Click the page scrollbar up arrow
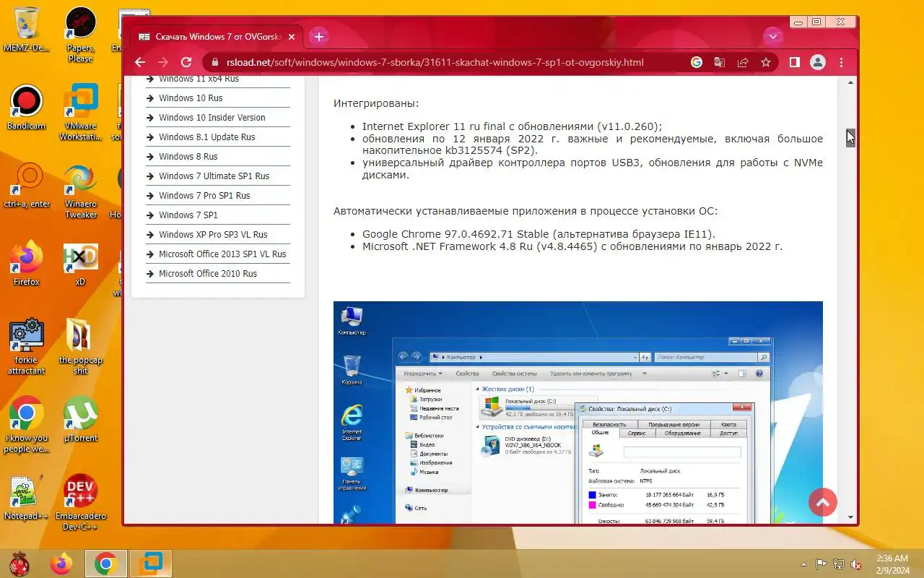This screenshot has height=578, width=924. point(850,83)
